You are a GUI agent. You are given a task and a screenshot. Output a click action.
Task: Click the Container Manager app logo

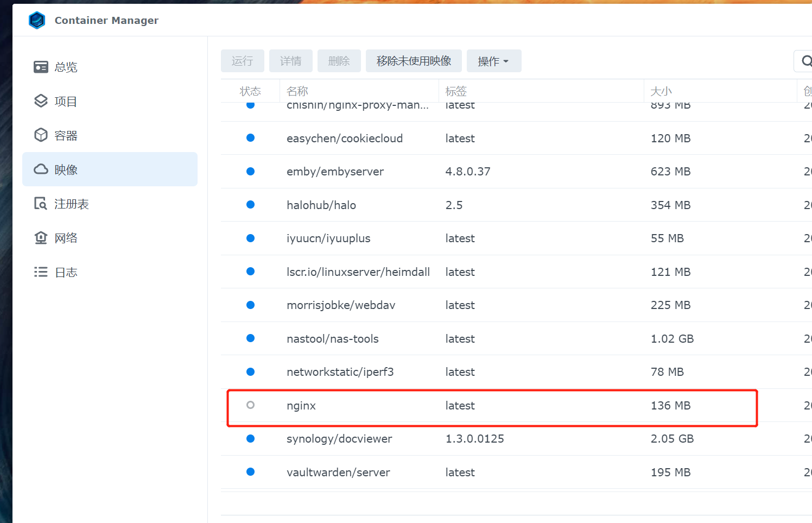pyautogui.click(x=37, y=20)
